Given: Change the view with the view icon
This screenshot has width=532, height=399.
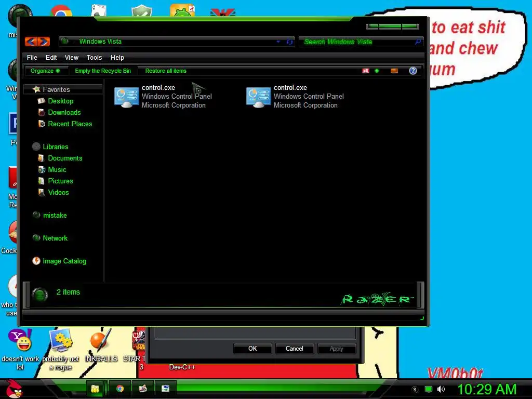Looking at the screenshot, I should click(x=365, y=71).
